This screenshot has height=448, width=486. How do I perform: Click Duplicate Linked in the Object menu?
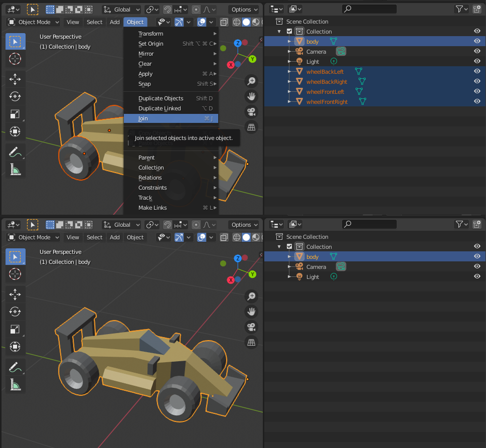pos(159,108)
